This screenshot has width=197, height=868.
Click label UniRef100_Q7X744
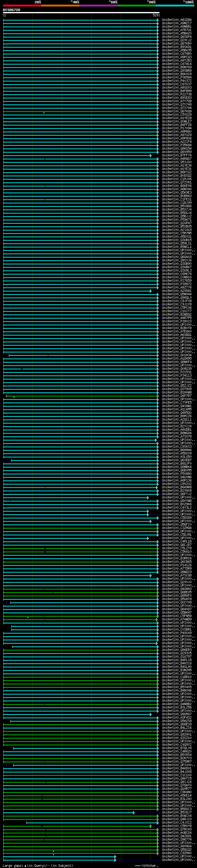pos(176,108)
